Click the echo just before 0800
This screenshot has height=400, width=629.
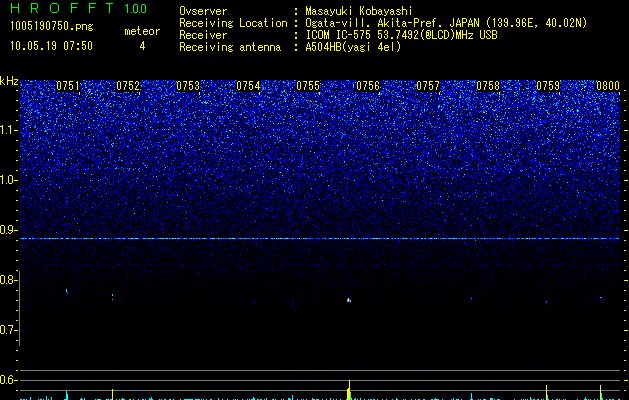[601, 298]
